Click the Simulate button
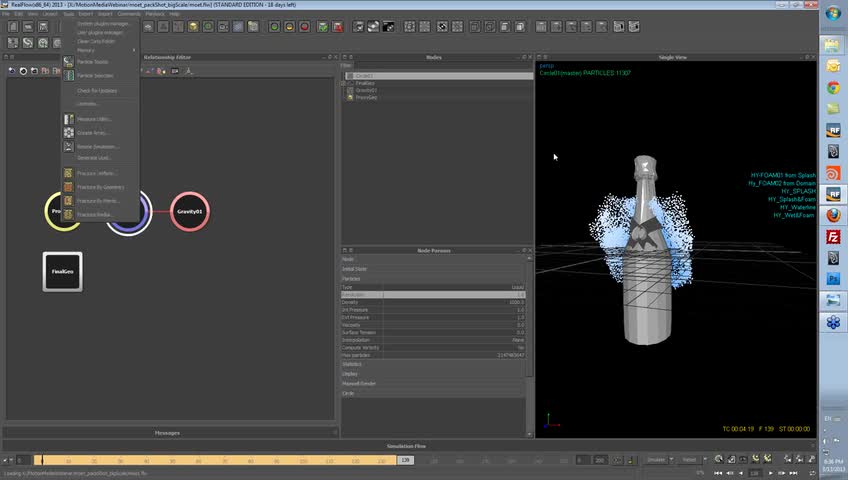Image resolution: width=848 pixels, height=480 pixels. [656, 460]
